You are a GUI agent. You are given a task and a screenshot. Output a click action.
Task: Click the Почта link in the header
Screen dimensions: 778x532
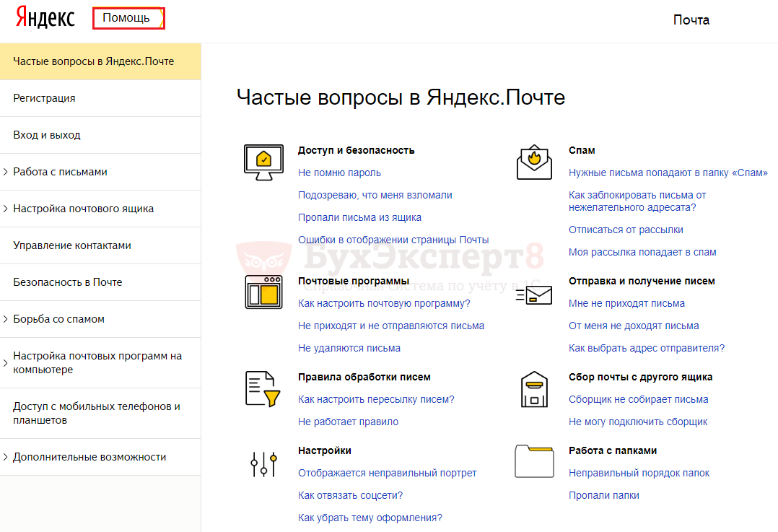[x=691, y=20]
